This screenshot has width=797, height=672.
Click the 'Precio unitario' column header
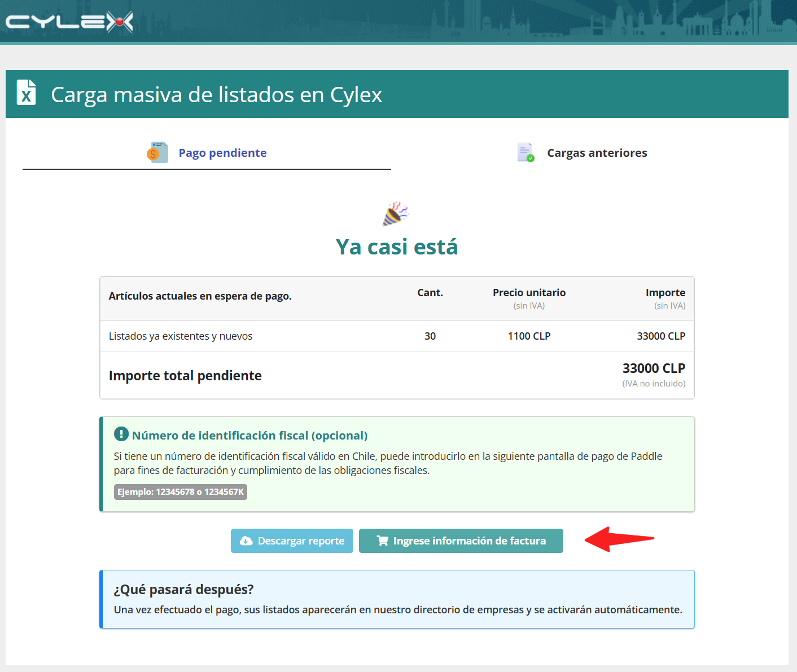529,293
